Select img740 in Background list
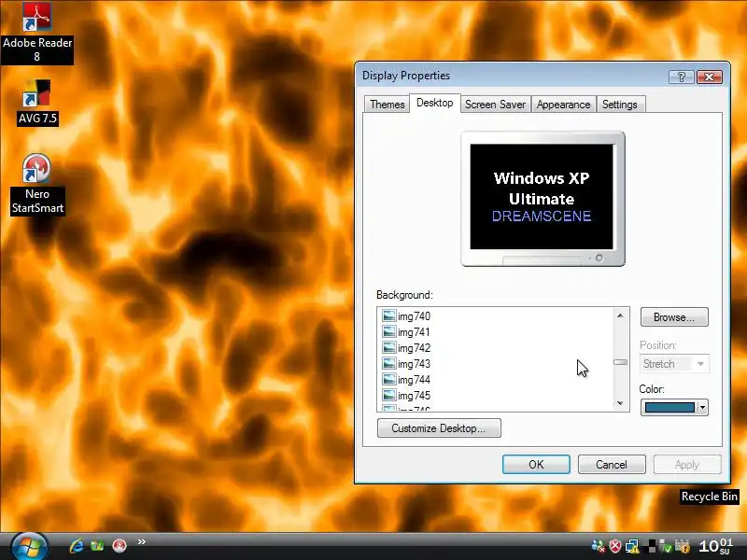Screen dimensions: 747x560 414,316
